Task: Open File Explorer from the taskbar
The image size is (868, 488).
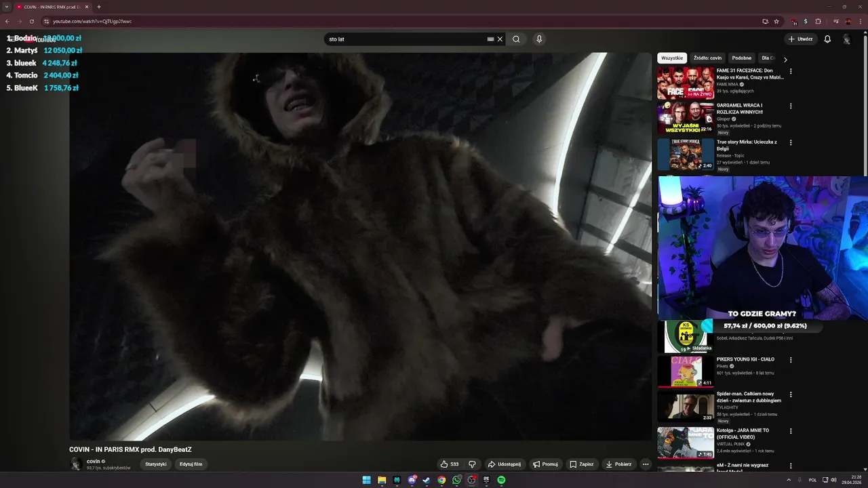Action: pyautogui.click(x=382, y=480)
